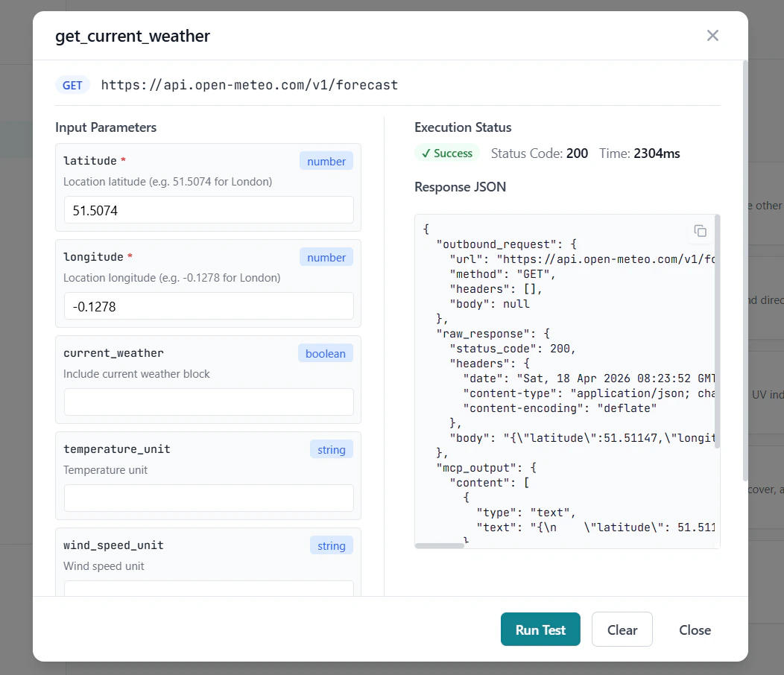The width and height of the screenshot is (784, 675).
Task: Click the wind_speed_unit parameter label
Action: (x=113, y=545)
